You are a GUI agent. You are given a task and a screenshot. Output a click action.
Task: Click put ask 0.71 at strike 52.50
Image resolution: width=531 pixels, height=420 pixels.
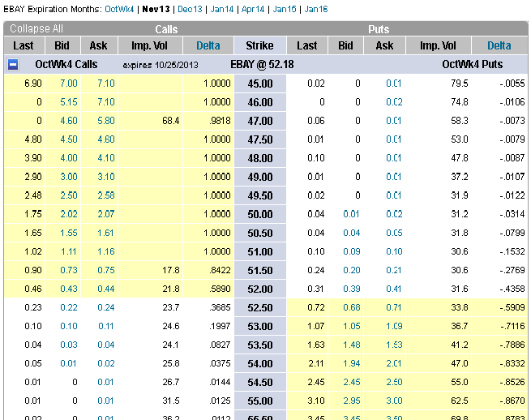(x=394, y=307)
